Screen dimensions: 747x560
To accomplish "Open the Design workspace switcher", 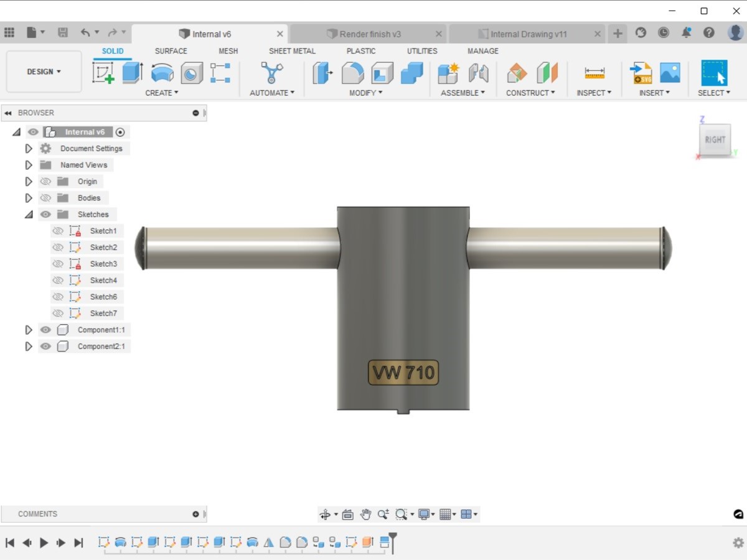I will click(x=43, y=72).
